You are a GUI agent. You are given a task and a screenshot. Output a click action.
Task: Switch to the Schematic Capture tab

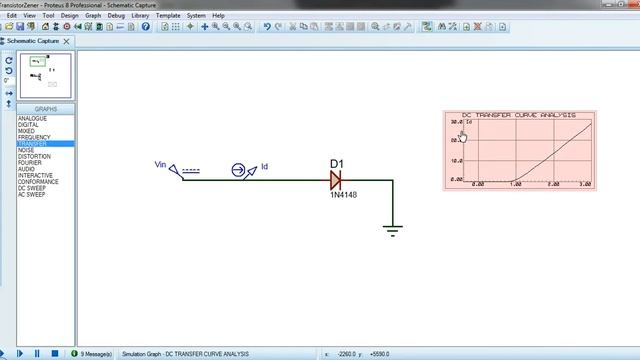point(33,41)
